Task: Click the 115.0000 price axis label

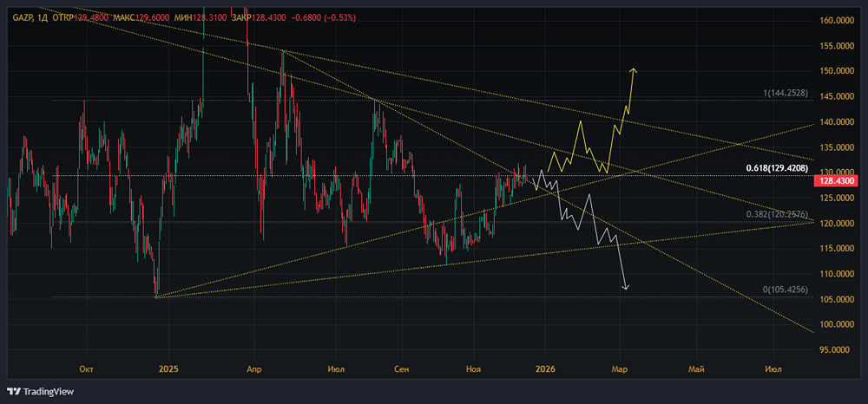Action: click(x=837, y=249)
